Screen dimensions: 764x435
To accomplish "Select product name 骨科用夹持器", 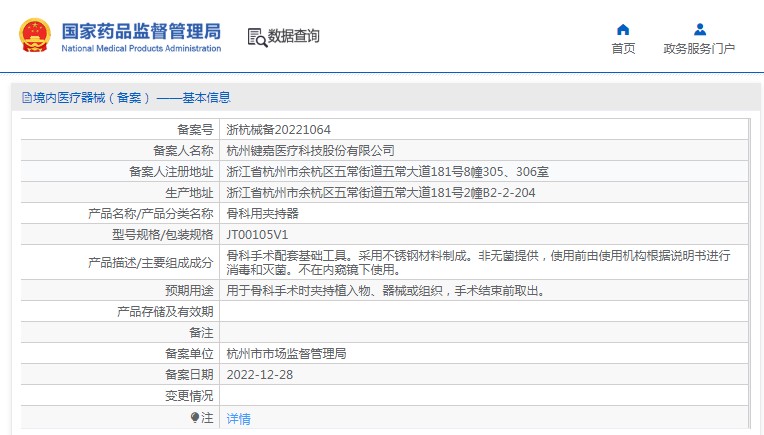I will (x=263, y=213).
